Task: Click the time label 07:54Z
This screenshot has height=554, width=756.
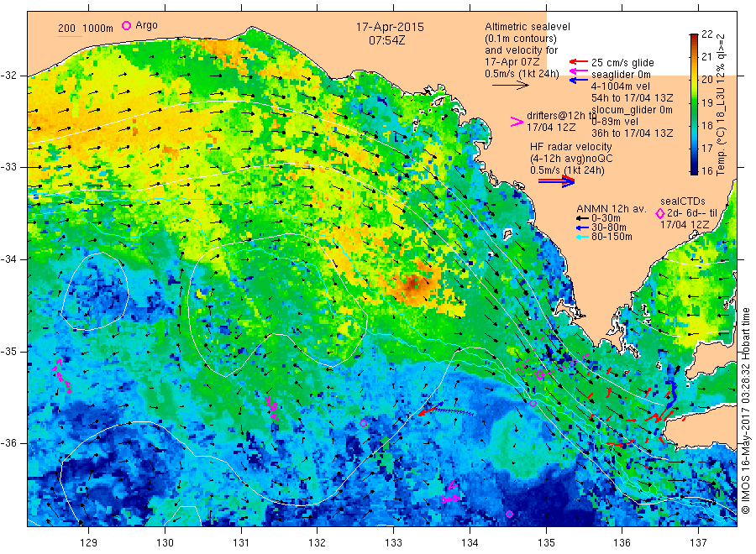Action: [387, 40]
